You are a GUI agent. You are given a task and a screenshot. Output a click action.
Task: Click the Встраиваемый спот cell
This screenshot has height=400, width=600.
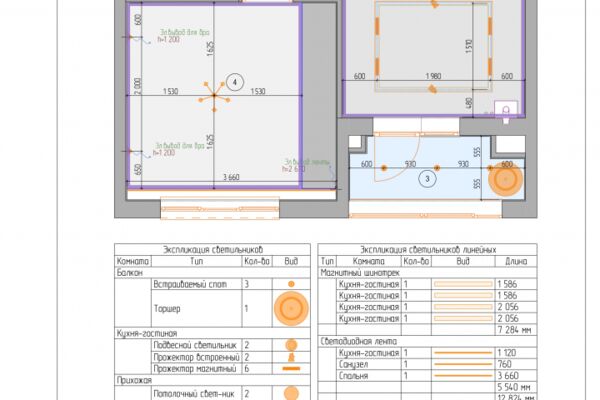(x=197, y=284)
